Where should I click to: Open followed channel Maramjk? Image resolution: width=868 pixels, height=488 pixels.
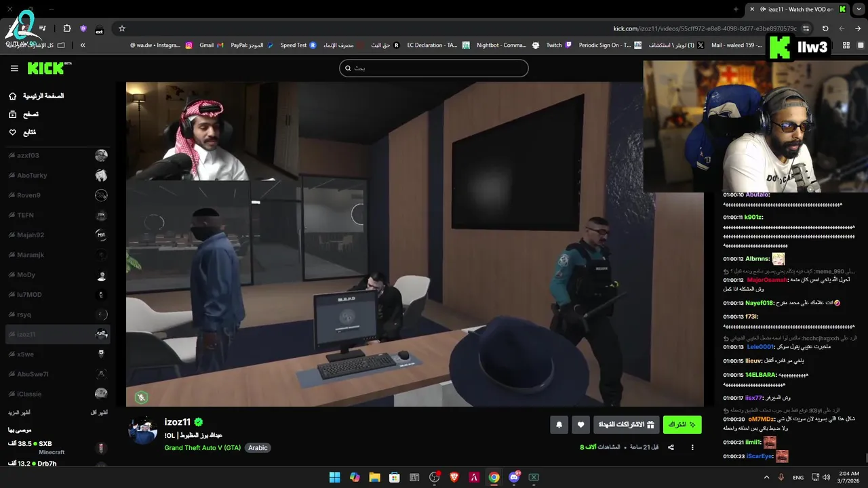click(58, 255)
